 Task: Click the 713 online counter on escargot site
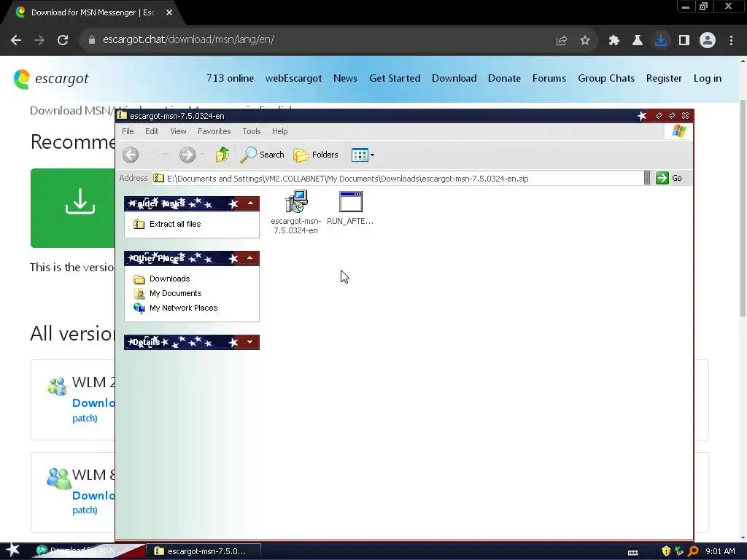(x=230, y=78)
